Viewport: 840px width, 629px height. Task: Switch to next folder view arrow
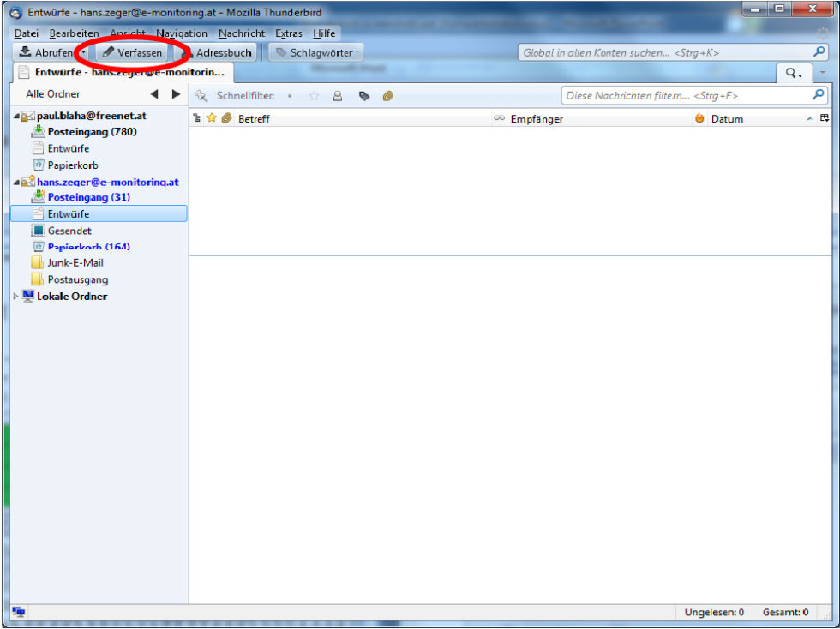[x=176, y=94]
